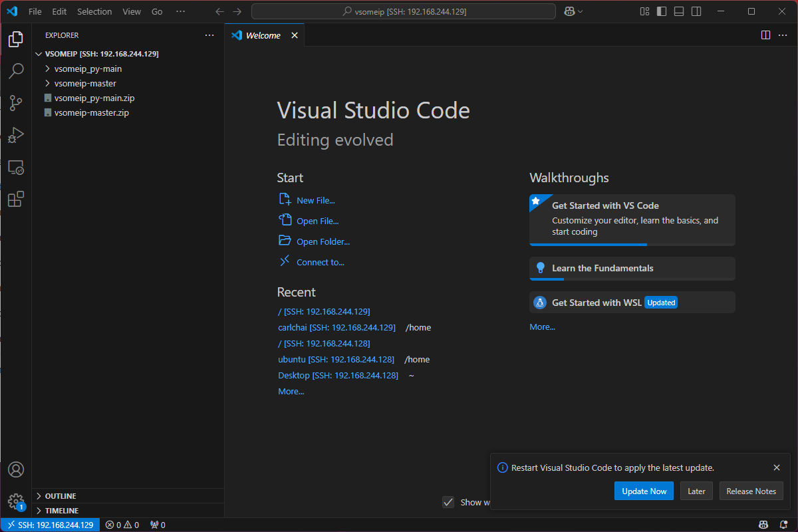Click the Connect to... link
Screen dimensions: 798x532
(321, 262)
